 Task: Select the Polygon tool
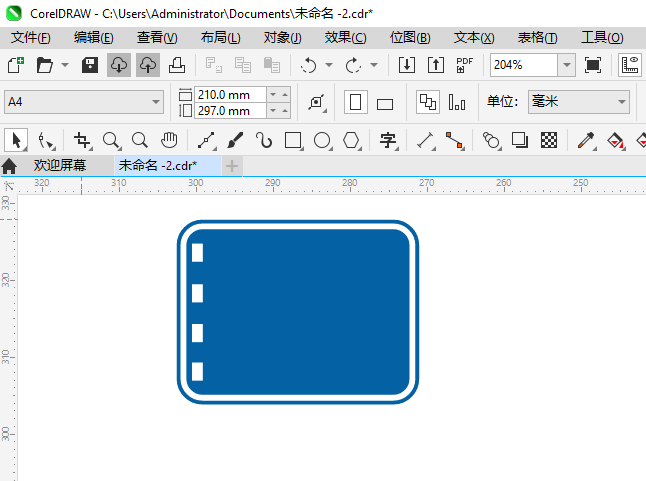352,140
